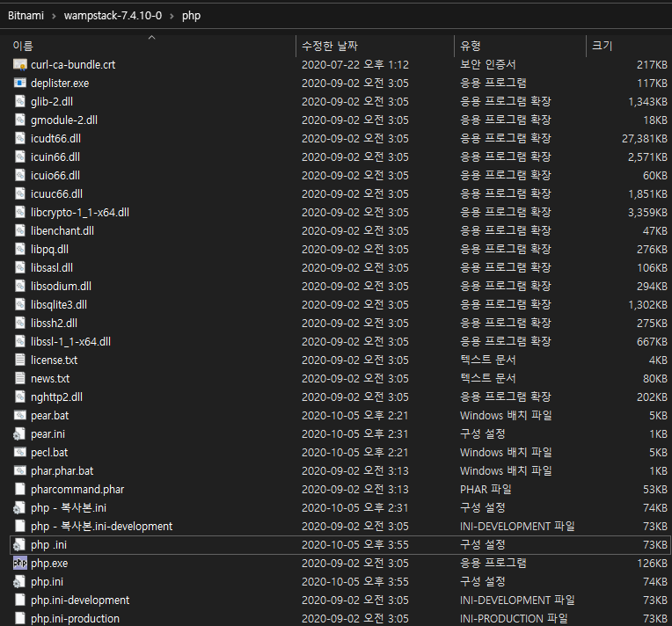Screen dimensions: 672x626
Task: Click the pear.bat batch file icon
Action: 20,415
